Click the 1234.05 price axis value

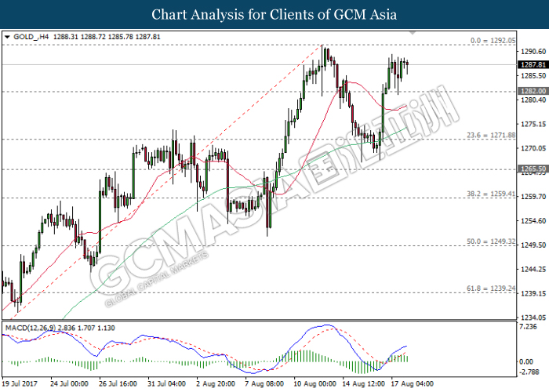(533, 318)
